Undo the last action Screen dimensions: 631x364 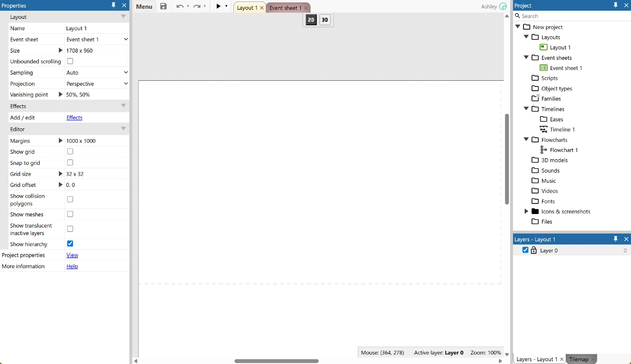point(180,6)
